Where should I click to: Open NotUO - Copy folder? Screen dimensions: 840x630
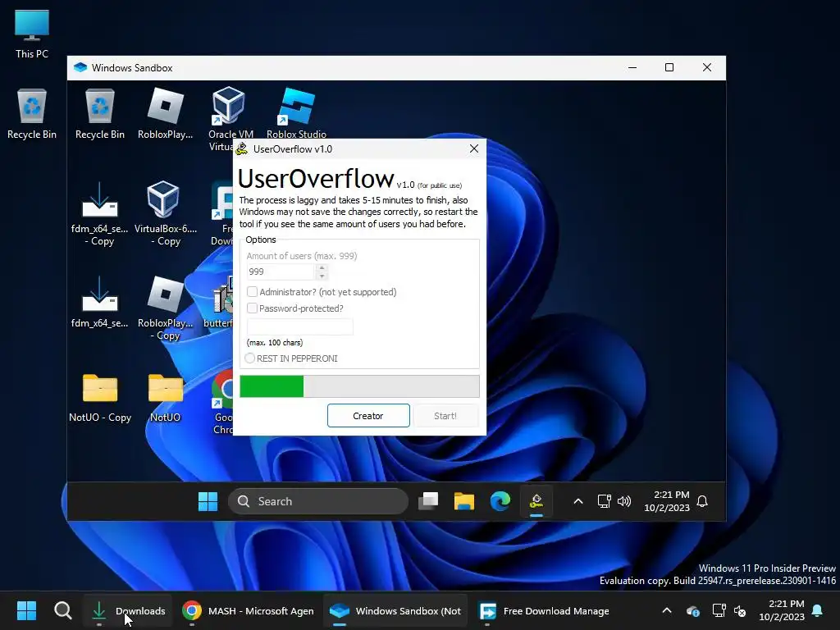point(99,398)
